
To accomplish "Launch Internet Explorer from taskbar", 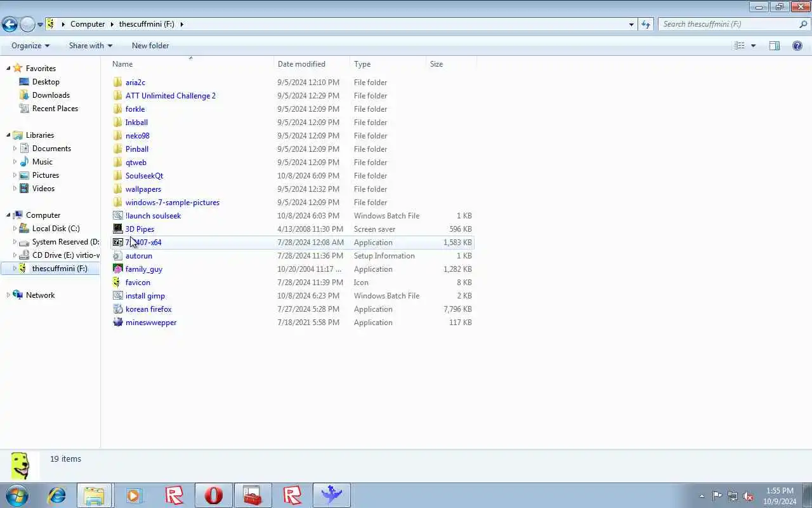I will click(56, 495).
